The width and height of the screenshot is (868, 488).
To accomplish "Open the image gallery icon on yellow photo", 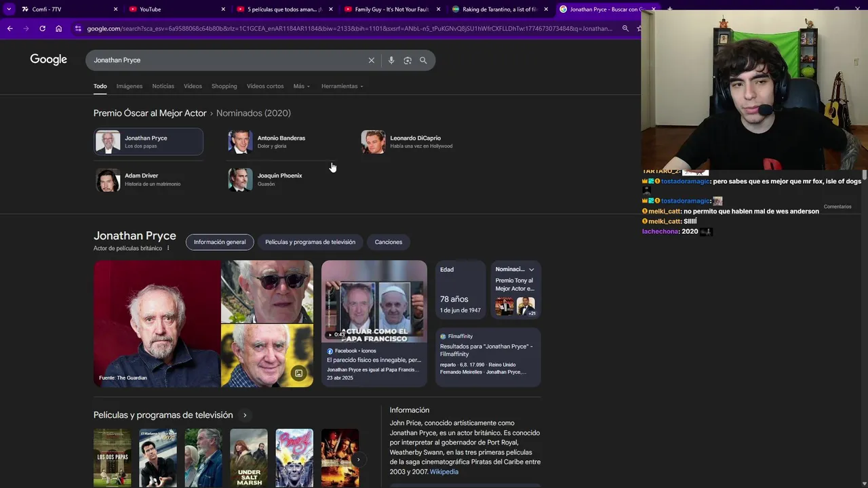I will point(298,373).
